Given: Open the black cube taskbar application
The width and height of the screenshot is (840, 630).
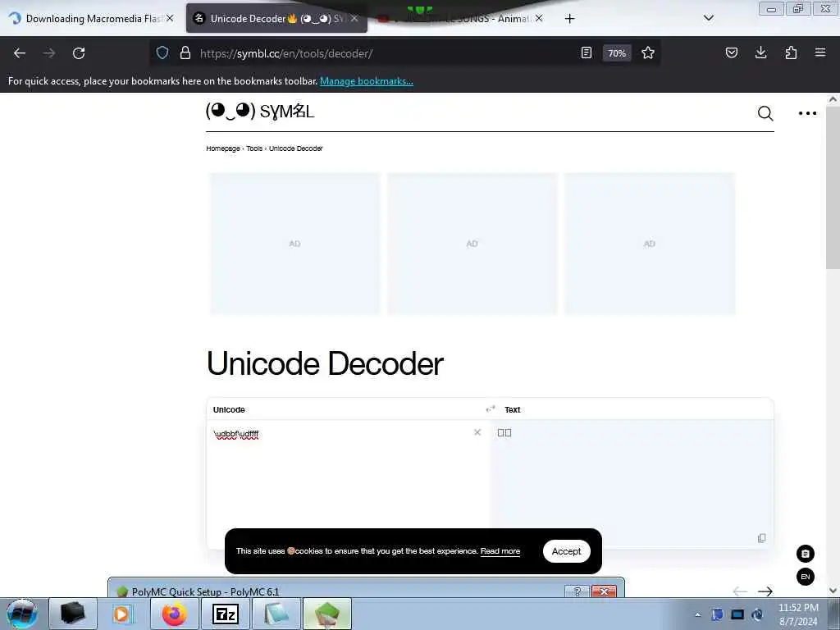Looking at the screenshot, I should point(73,614).
